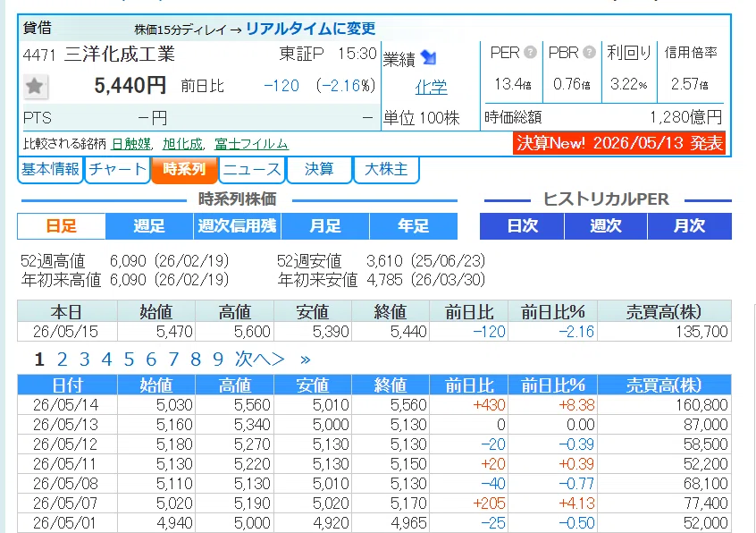Screen dimensions: 756x533
Task: Go to pagination page 7
Action: click(173, 360)
